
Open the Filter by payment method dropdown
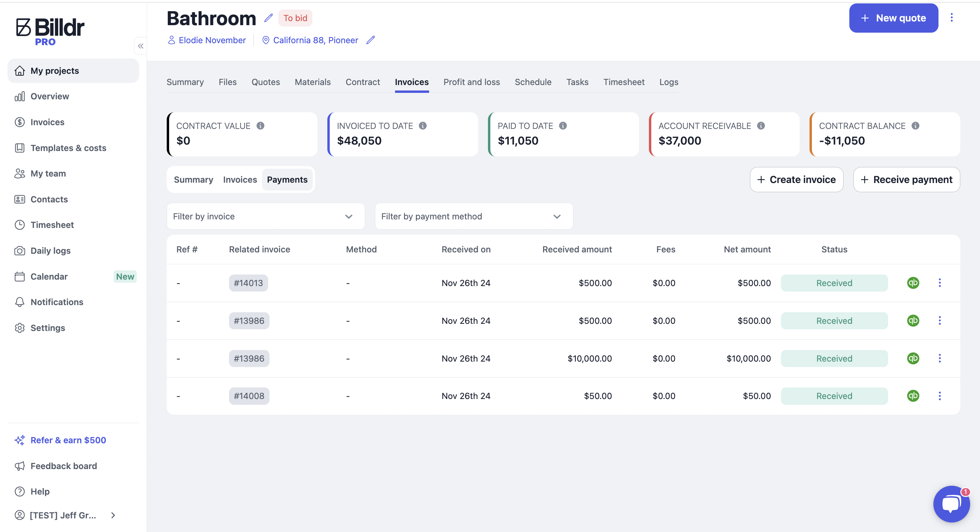[474, 216]
